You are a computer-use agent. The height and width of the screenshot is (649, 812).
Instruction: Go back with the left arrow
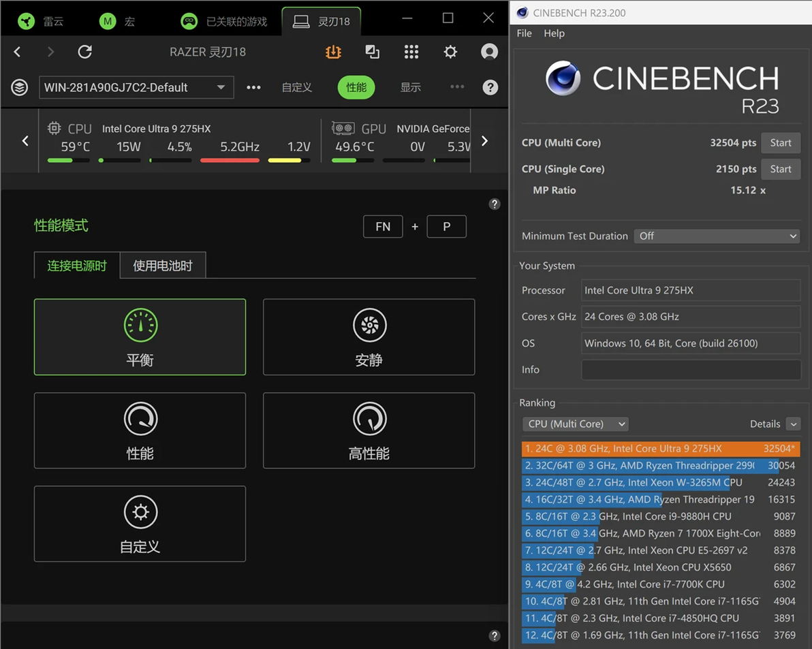click(17, 52)
